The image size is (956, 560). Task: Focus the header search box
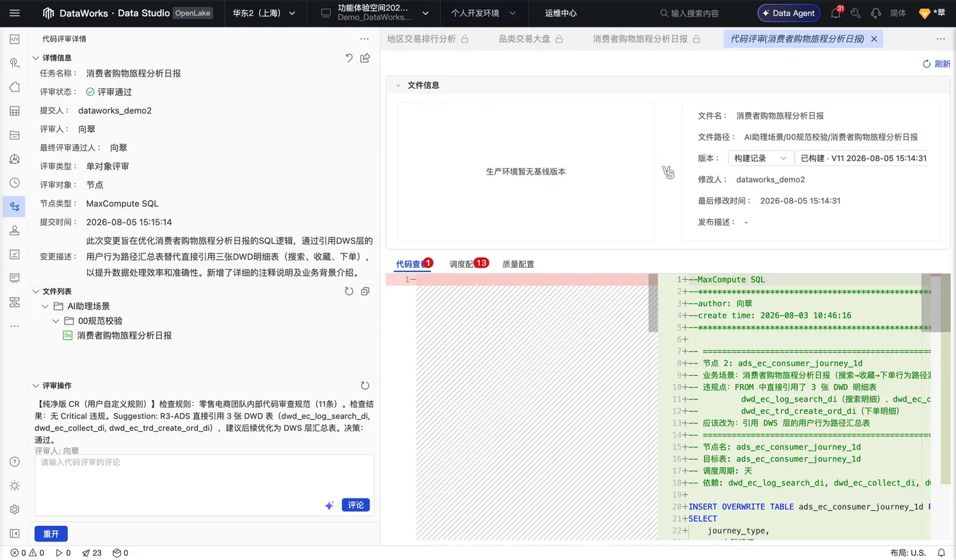(x=695, y=13)
